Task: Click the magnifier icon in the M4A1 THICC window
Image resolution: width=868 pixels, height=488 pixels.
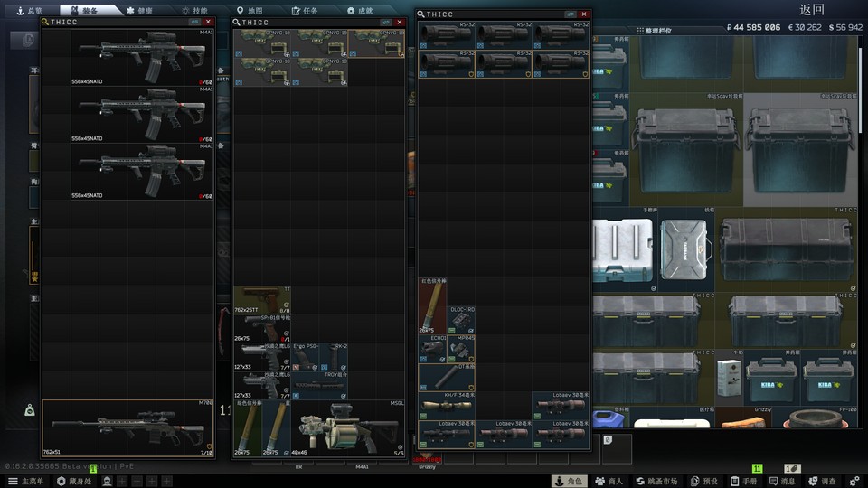Action: pos(45,22)
